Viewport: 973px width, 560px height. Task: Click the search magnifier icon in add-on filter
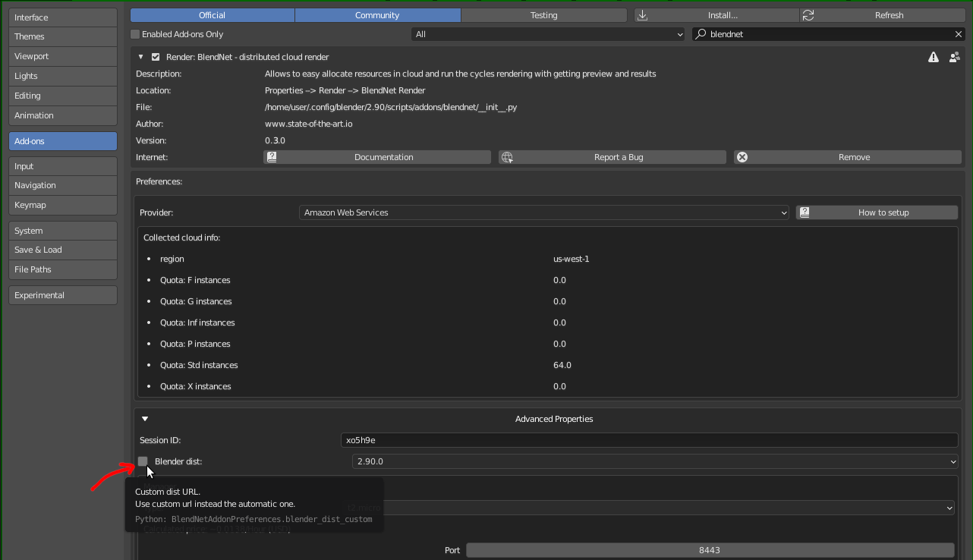pos(701,34)
